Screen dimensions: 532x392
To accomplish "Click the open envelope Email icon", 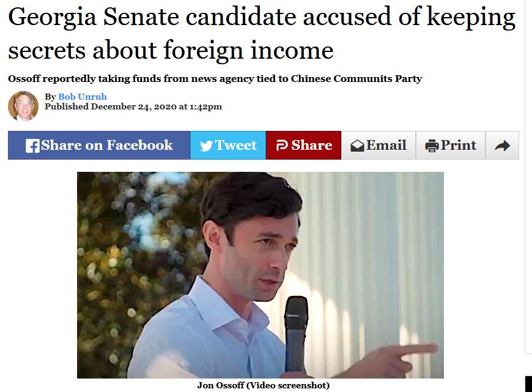I will pos(357,146).
